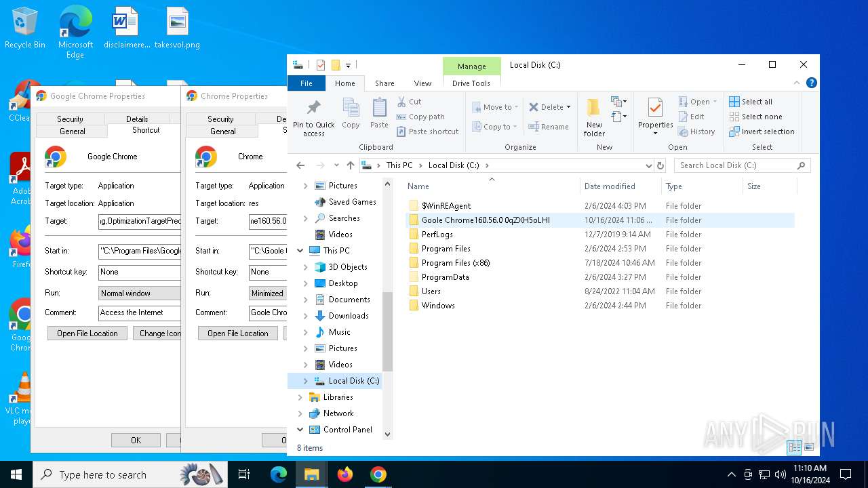
Task: Click Copy path in ribbon
Action: 420,117
